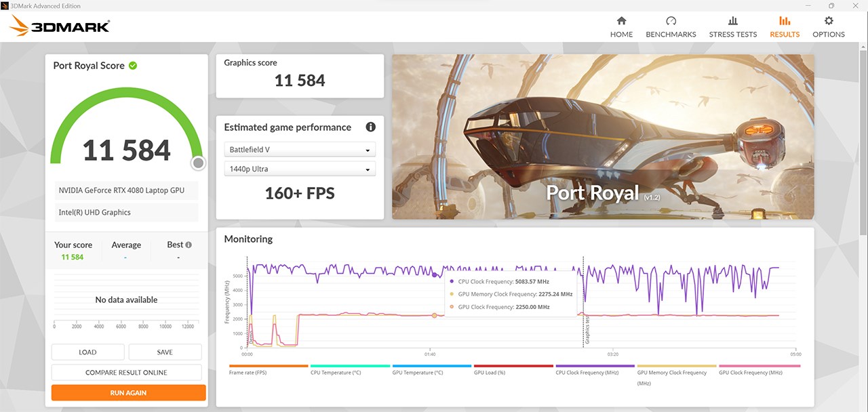The image size is (868, 412).
Task: Open the Battlefield V game dropdown
Action: pyautogui.click(x=300, y=149)
